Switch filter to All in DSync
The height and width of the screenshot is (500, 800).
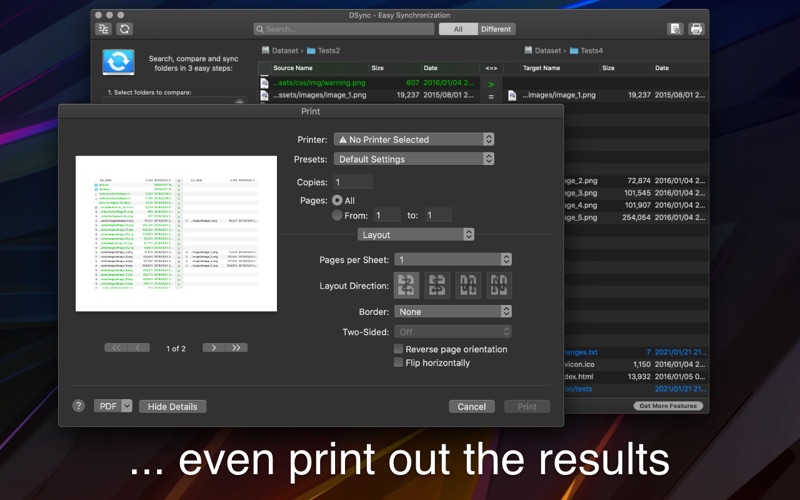(x=458, y=29)
